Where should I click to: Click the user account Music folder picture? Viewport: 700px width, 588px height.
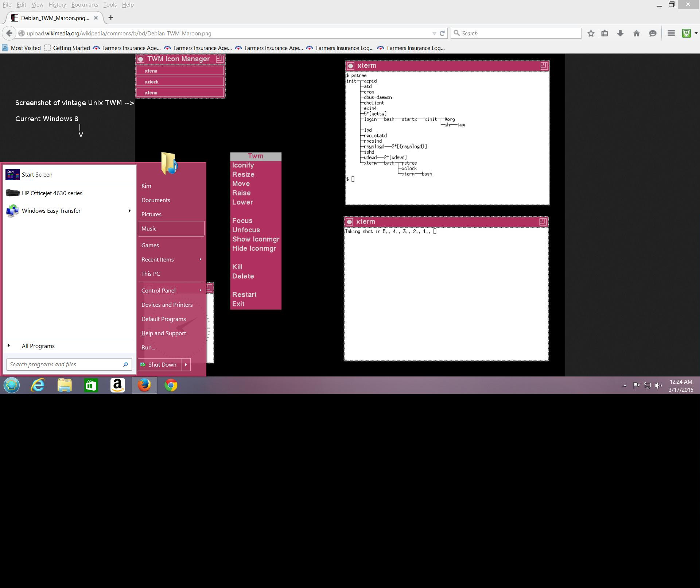170,163
